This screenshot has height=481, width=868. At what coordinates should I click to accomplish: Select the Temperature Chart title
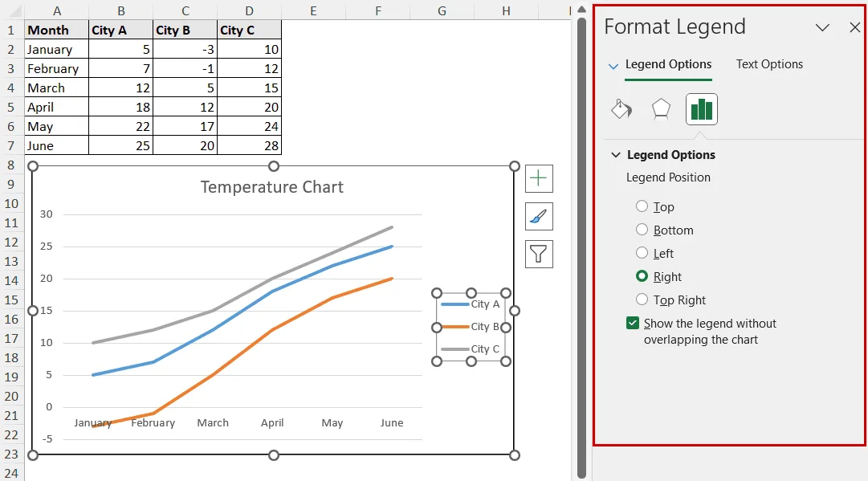pyautogui.click(x=272, y=187)
